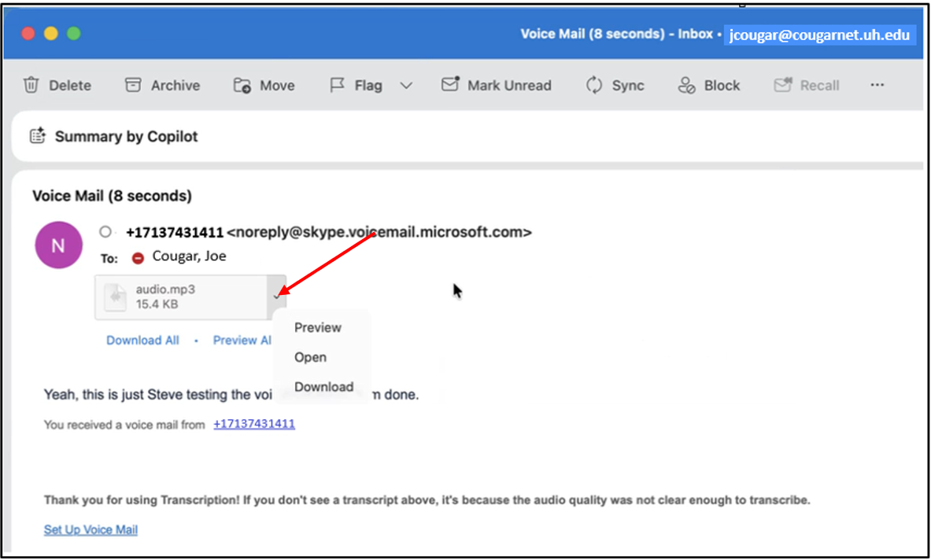Open the Set Up Voice Mail link
Image resolution: width=931 pixels, height=560 pixels.
coord(91,530)
